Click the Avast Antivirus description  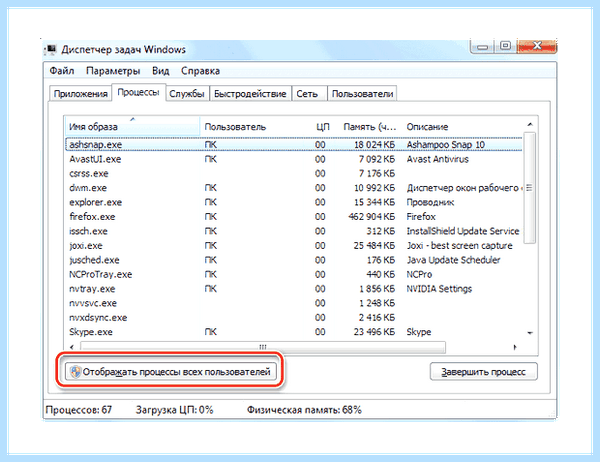437,159
